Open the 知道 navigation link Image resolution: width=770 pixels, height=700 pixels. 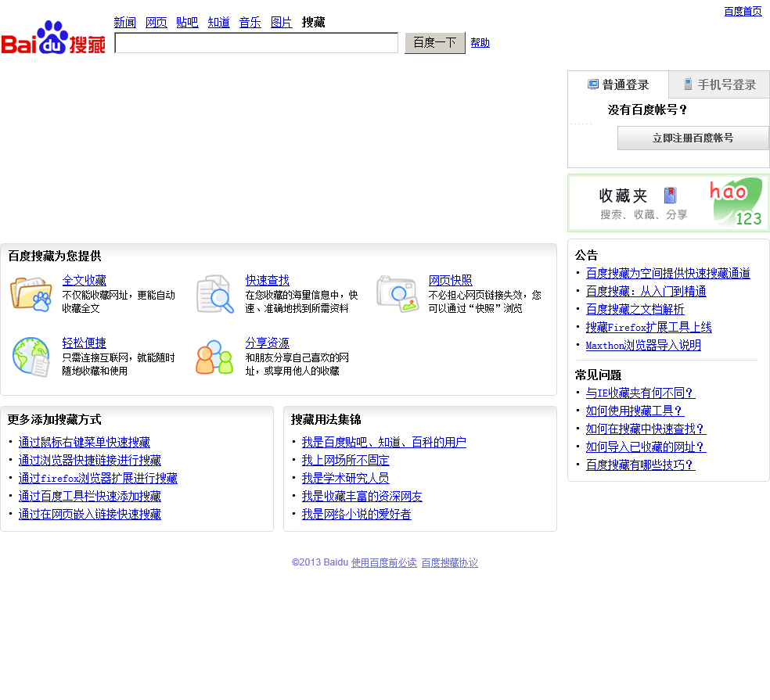(218, 22)
